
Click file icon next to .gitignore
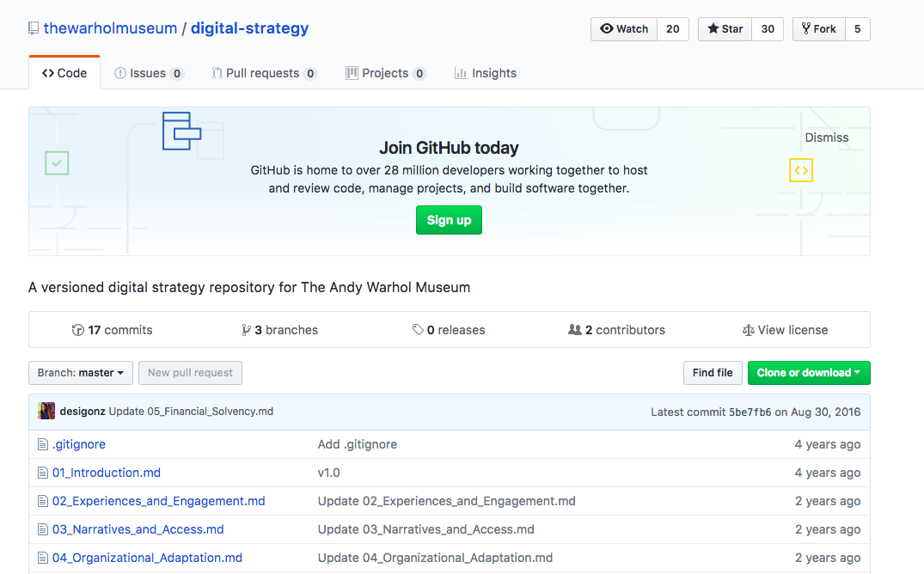42,444
